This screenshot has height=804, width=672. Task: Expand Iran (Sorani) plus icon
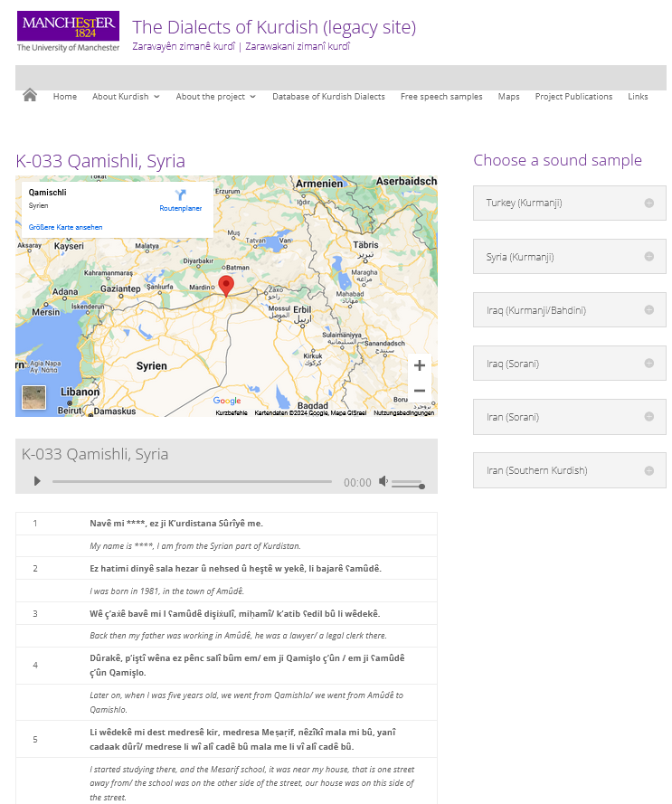(648, 416)
